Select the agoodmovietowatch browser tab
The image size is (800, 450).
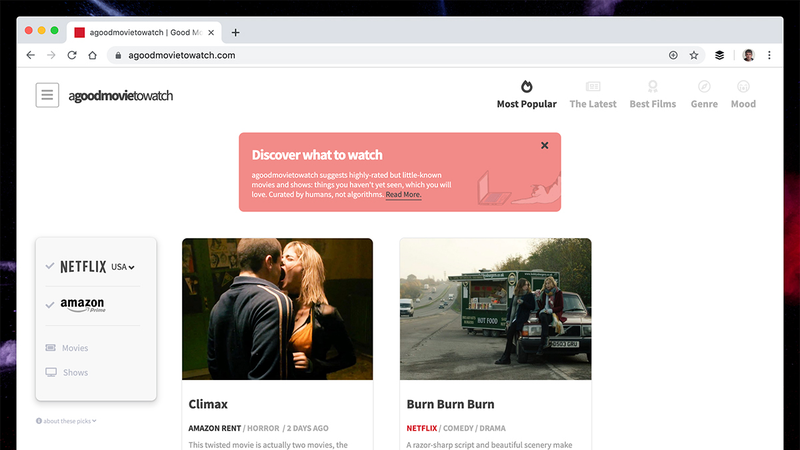(144, 33)
